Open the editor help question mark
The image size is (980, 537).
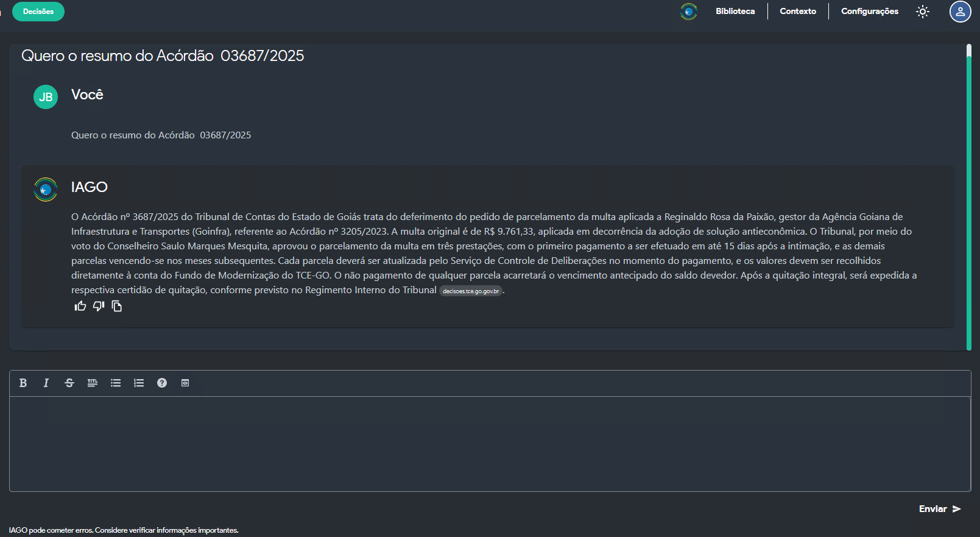pos(162,383)
